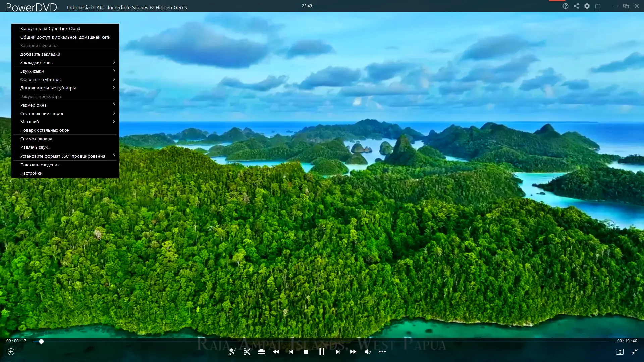Click the share icon in title bar
644x362 pixels.
(576, 6)
